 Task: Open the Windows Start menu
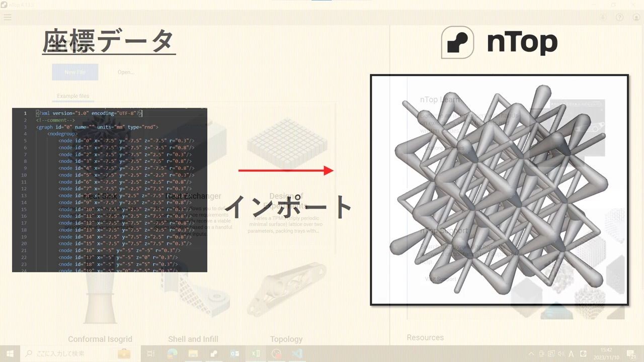[x=10, y=353]
